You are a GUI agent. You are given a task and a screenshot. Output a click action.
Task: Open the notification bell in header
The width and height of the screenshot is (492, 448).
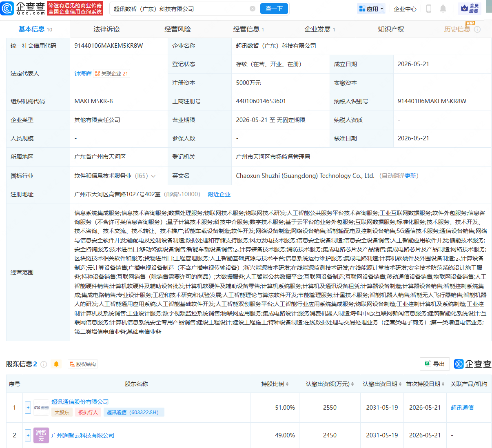point(443,9)
